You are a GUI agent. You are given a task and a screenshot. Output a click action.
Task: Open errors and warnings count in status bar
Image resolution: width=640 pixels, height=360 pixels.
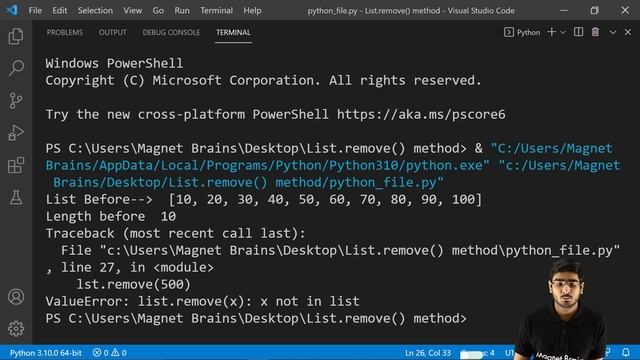pyautogui.click(x=109, y=353)
